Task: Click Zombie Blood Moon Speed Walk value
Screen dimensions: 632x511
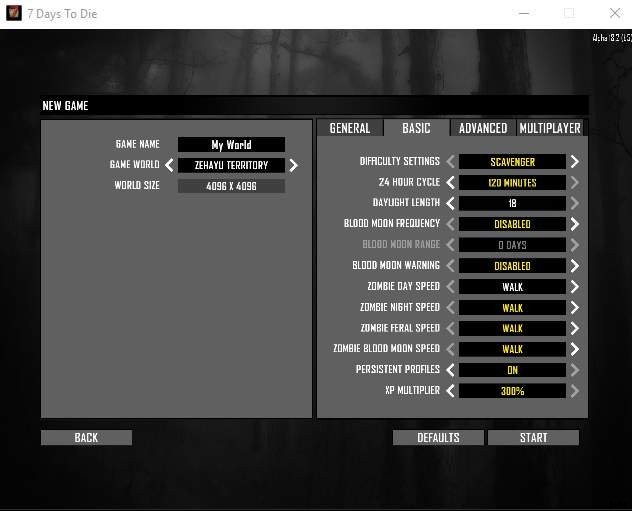Action: point(512,349)
